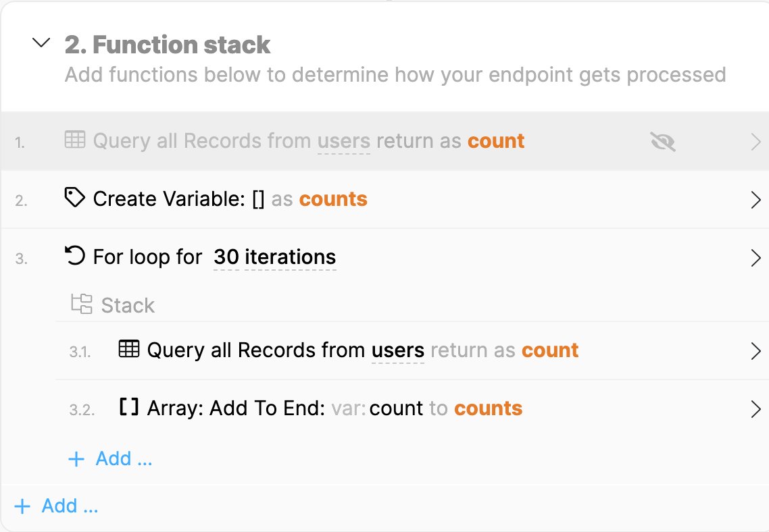This screenshot has height=532, width=769.
Task: Click the users table link in step 1
Action: tap(344, 142)
